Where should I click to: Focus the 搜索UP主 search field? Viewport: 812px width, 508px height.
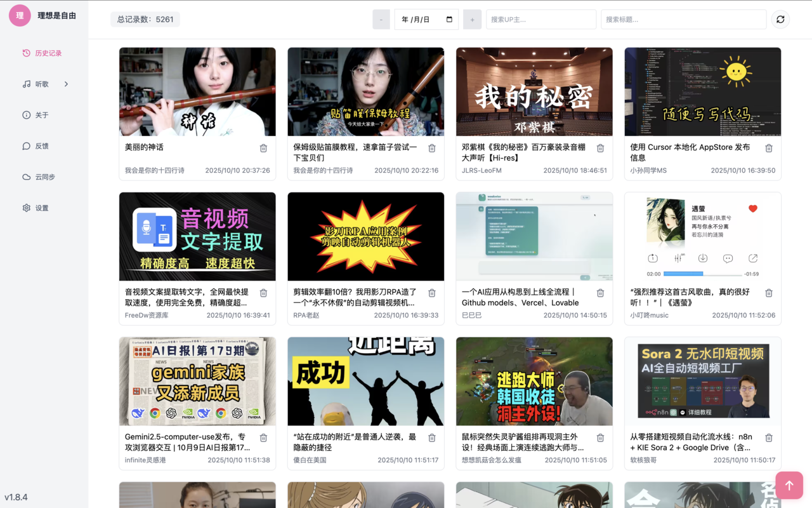[x=541, y=20]
